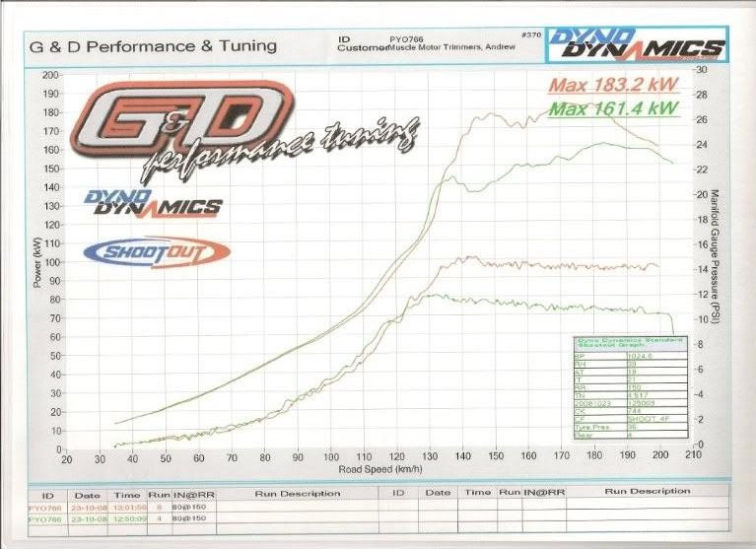Click the G & D Performance & Tuning title

[153, 46]
